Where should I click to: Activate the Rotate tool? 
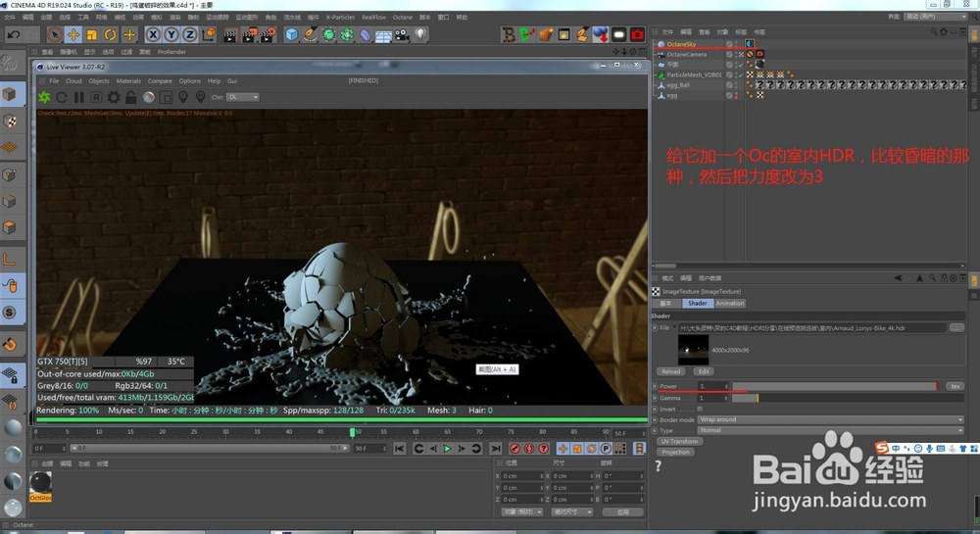[111, 35]
